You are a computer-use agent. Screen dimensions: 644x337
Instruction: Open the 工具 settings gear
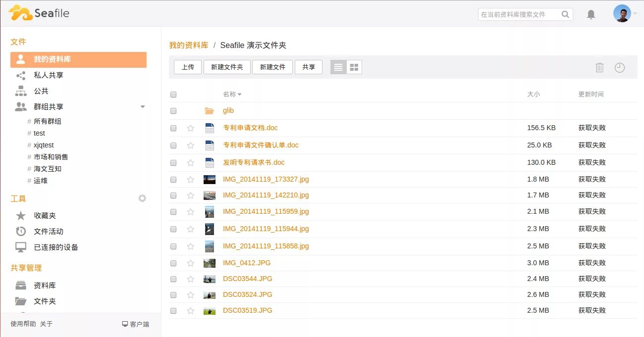[142, 198]
